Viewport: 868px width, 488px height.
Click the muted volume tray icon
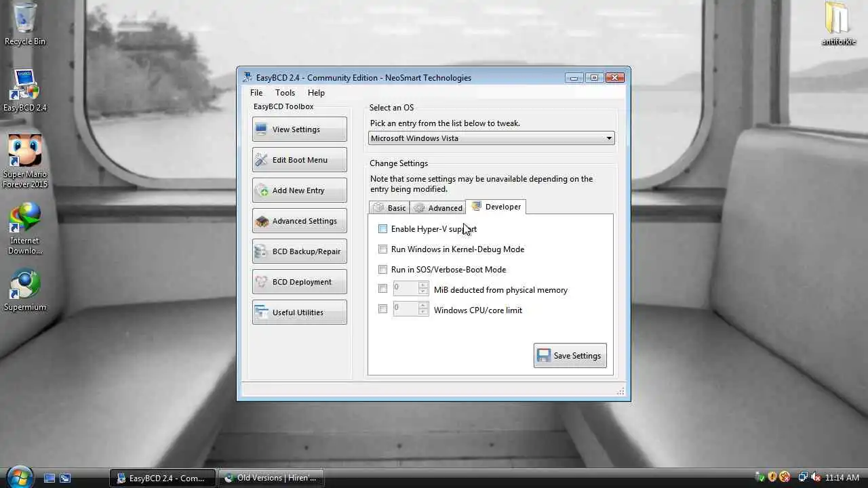[815, 477]
